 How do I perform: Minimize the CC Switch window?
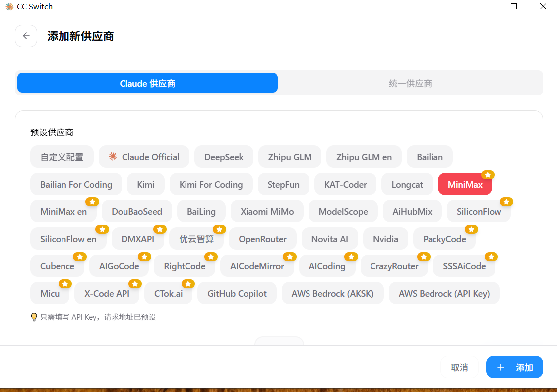click(485, 6)
